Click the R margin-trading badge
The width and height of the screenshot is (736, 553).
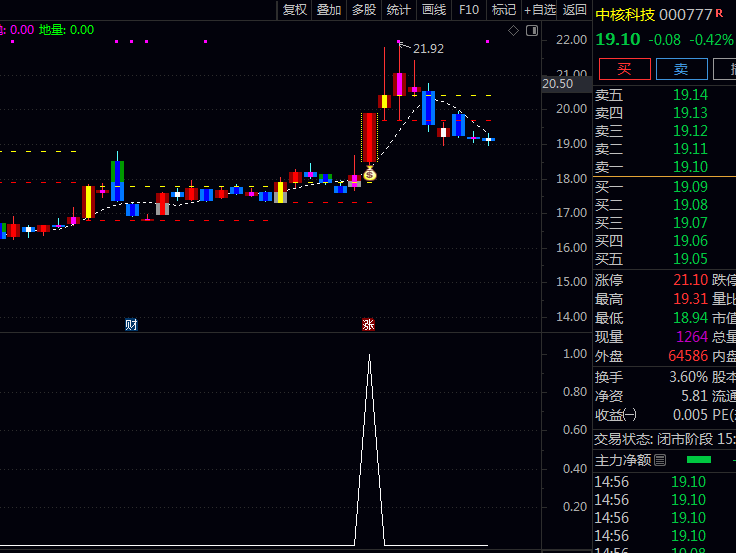coord(719,14)
